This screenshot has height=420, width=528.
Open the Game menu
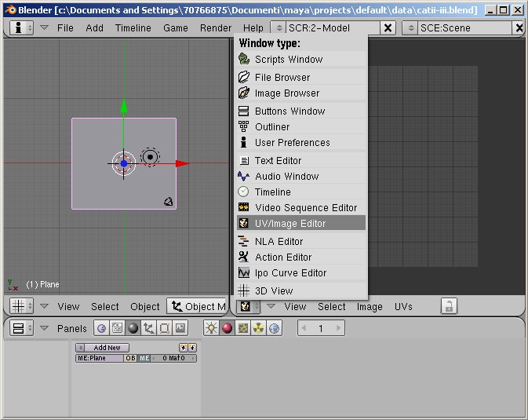click(176, 28)
